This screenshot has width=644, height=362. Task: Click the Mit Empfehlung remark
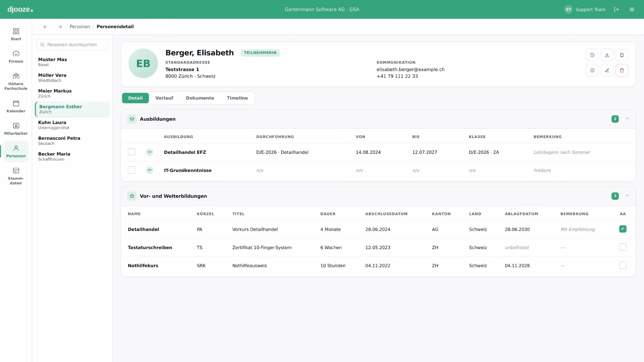[x=578, y=229]
